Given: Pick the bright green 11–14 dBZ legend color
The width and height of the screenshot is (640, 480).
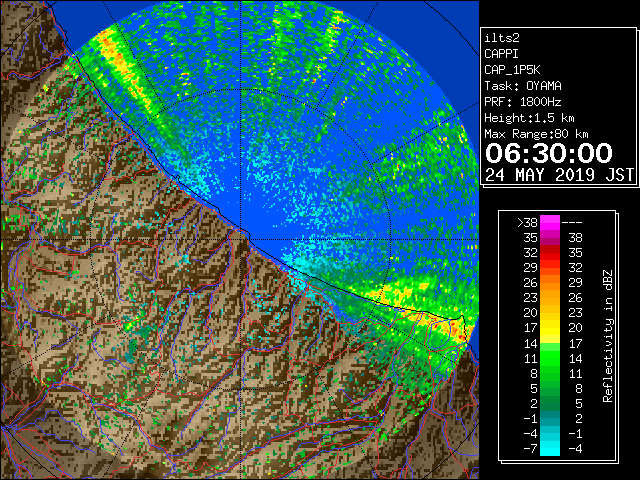Looking at the screenshot, I should click(x=550, y=358).
